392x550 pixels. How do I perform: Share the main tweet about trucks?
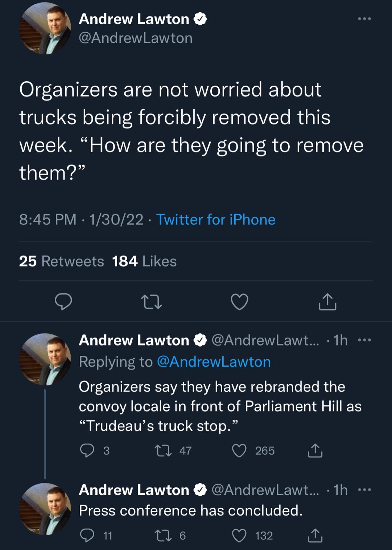[x=327, y=301]
